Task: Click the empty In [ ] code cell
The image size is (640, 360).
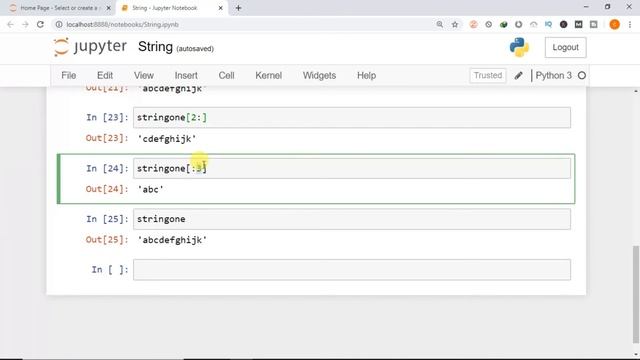Action: [x=352, y=269]
